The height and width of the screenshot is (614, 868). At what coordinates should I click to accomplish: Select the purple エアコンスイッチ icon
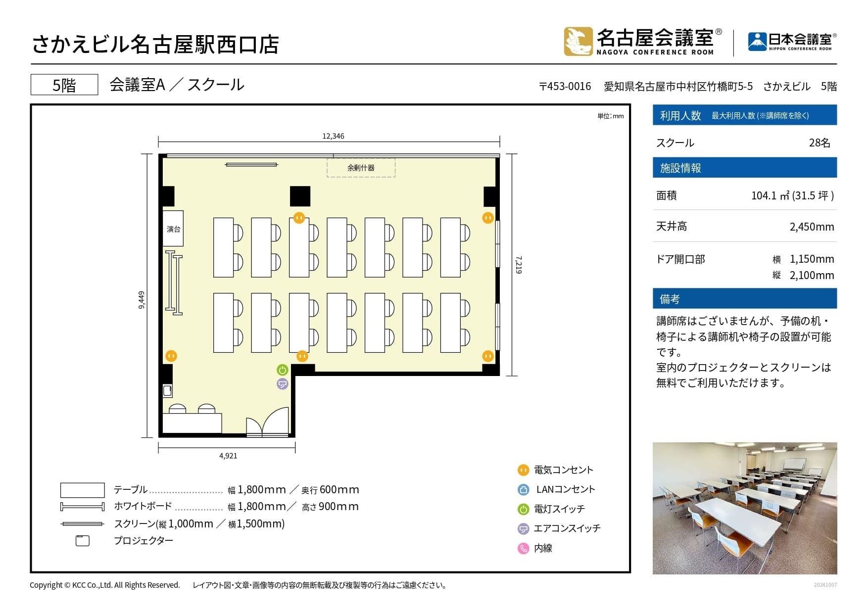pos(523,528)
